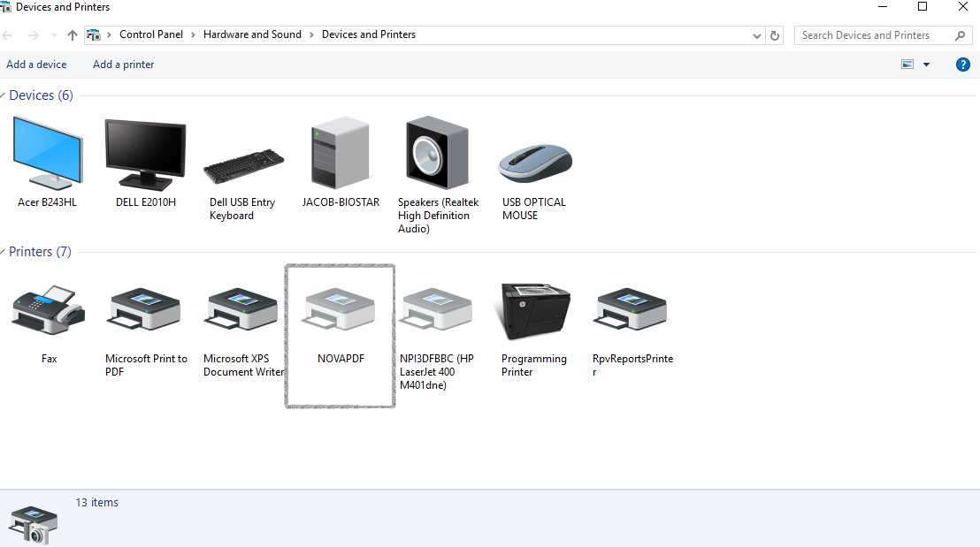Select Speakers Realtek High Definition Audio
The width and height of the screenshot is (980, 547).
click(x=438, y=154)
